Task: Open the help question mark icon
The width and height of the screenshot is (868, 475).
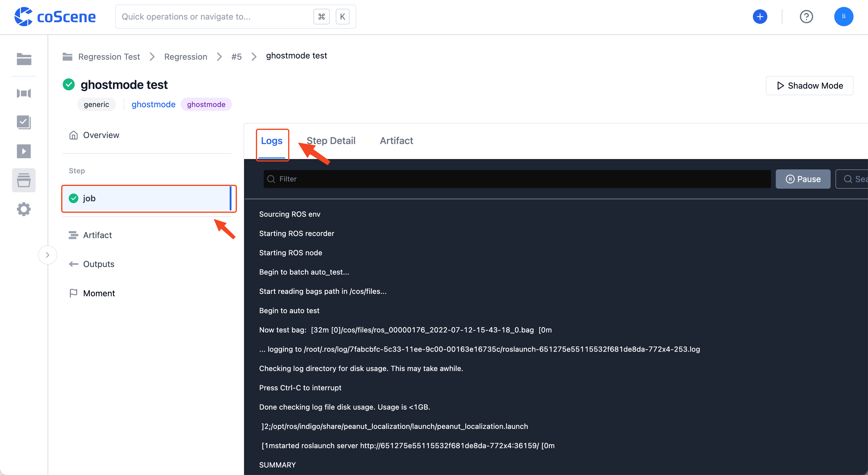Action: tap(806, 17)
